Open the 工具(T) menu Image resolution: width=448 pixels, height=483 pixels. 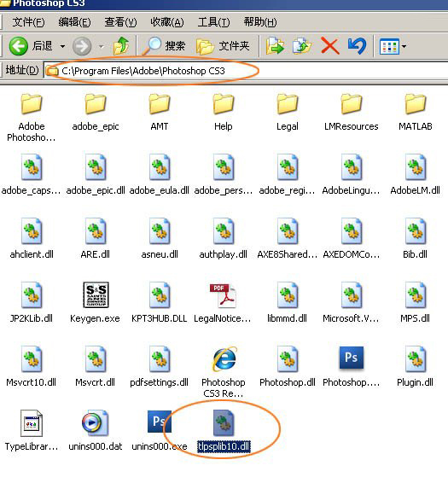(213, 22)
